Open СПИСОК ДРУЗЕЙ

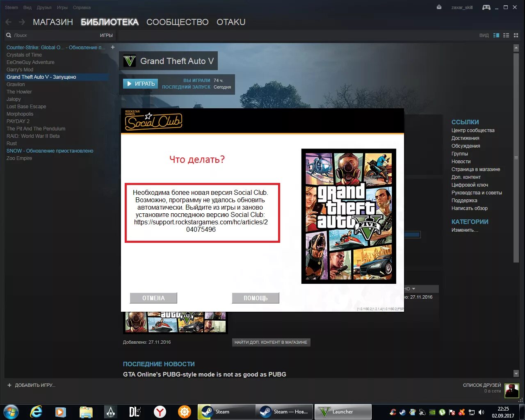coord(482,385)
